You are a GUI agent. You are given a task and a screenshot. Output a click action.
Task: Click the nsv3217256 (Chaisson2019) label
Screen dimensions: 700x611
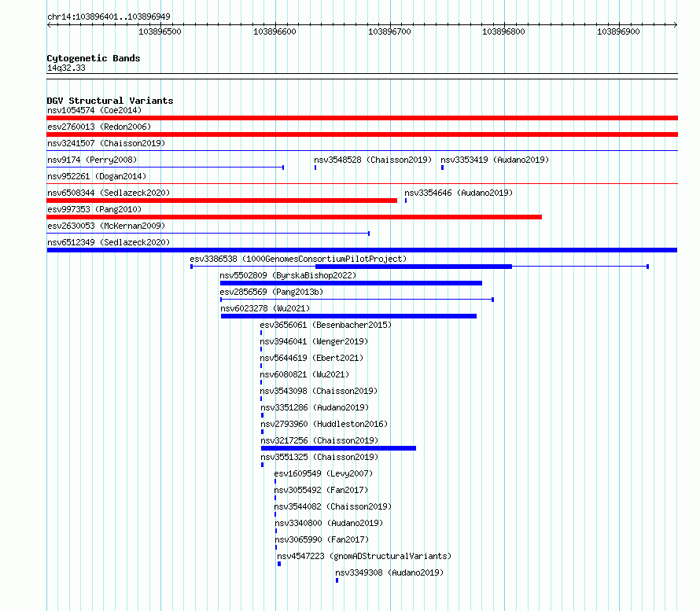319,440
